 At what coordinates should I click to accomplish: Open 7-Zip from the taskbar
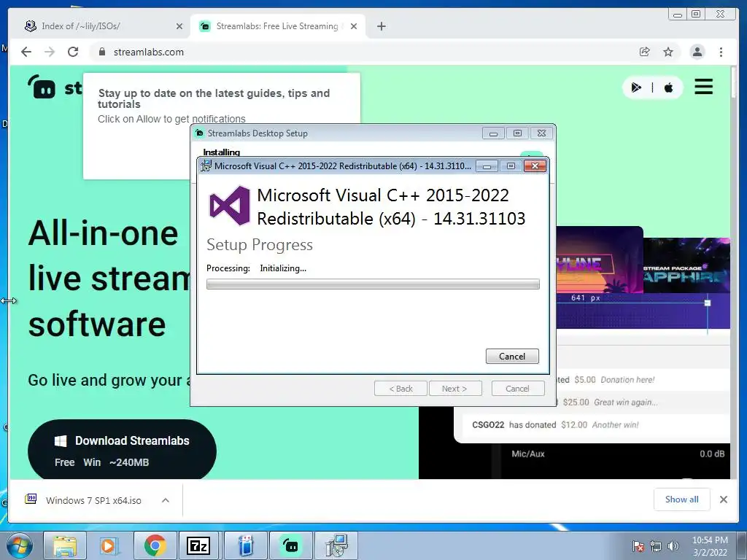[x=198, y=546]
